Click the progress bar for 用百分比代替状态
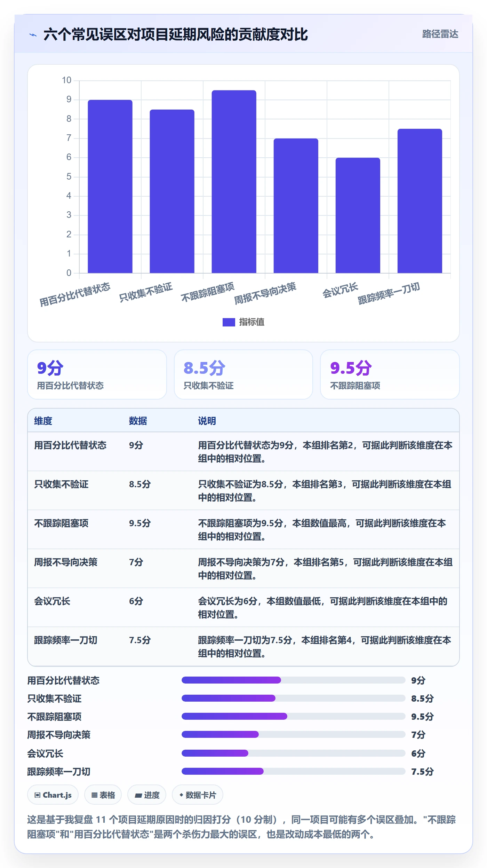 [x=293, y=680]
